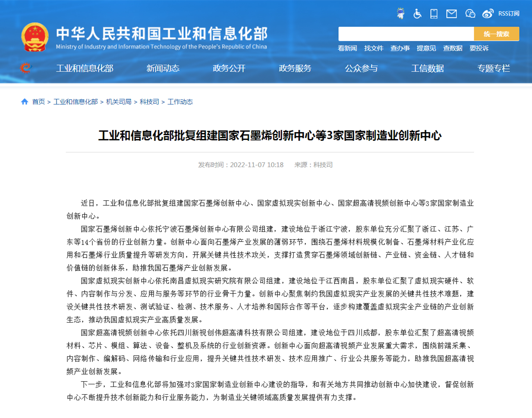Click the 来源：科技司 text
532x418 pixels.
pyautogui.click(x=313, y=165)
